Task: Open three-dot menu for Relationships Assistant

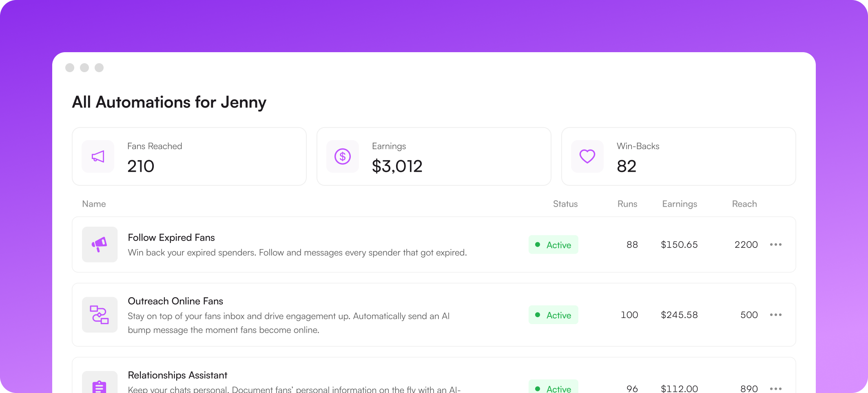Action: click(x=776, y=389)
